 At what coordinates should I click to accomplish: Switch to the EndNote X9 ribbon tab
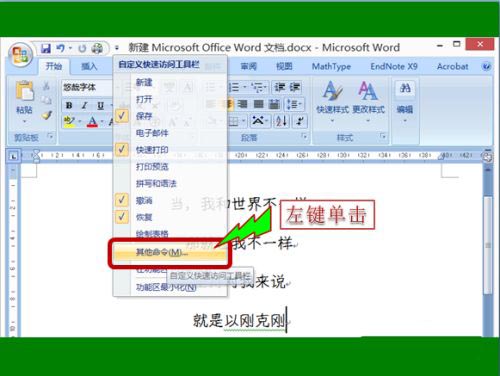[394, 67]
